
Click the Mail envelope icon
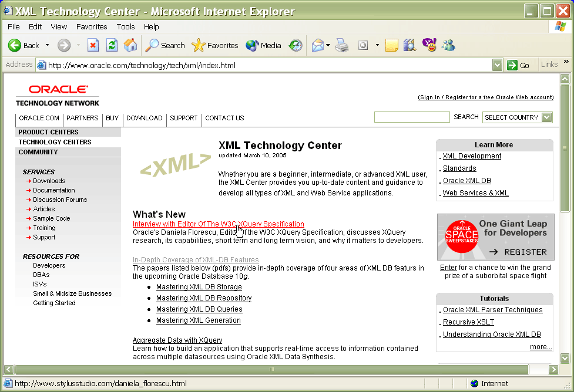[x=318, y=45]
